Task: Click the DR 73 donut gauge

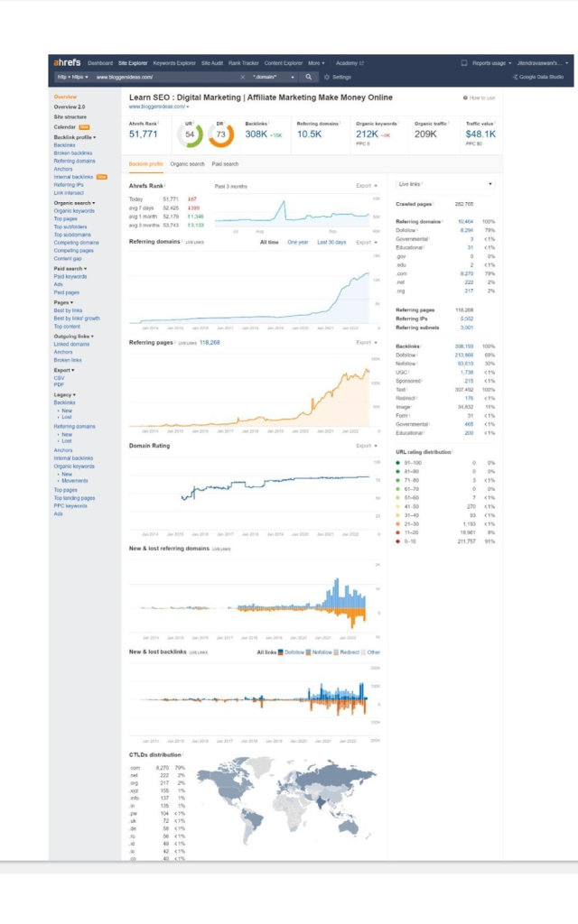Action: [220, 134]
